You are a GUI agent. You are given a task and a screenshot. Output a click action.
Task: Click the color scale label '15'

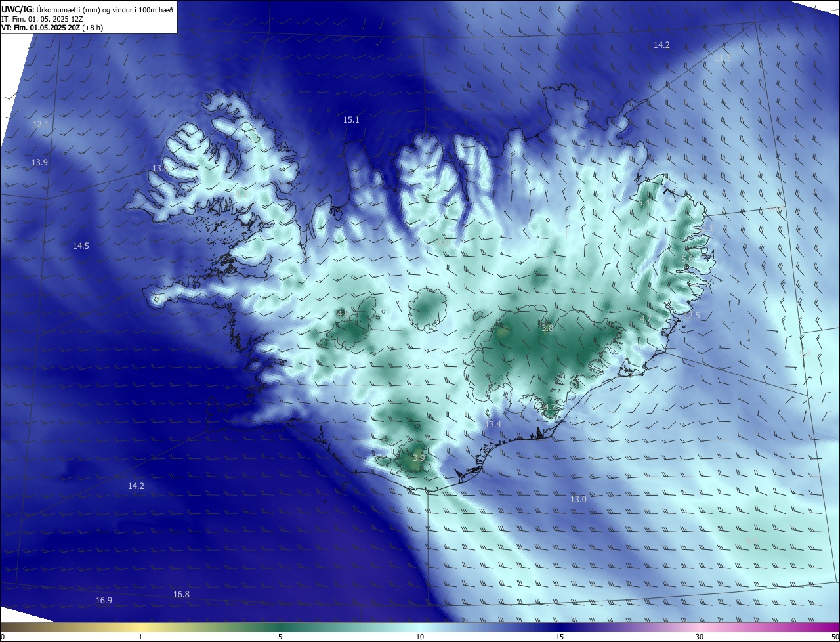click(560, 637)
